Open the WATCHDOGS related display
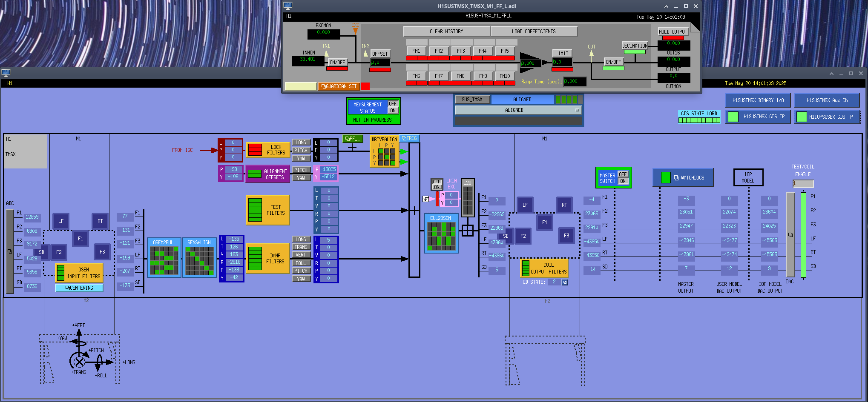 point(683,177)
